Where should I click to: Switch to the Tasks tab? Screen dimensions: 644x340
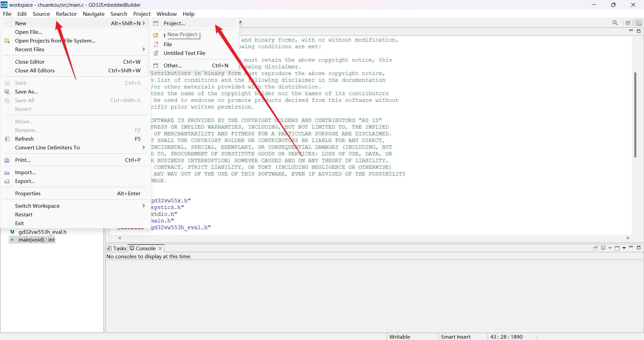point(117,248)
